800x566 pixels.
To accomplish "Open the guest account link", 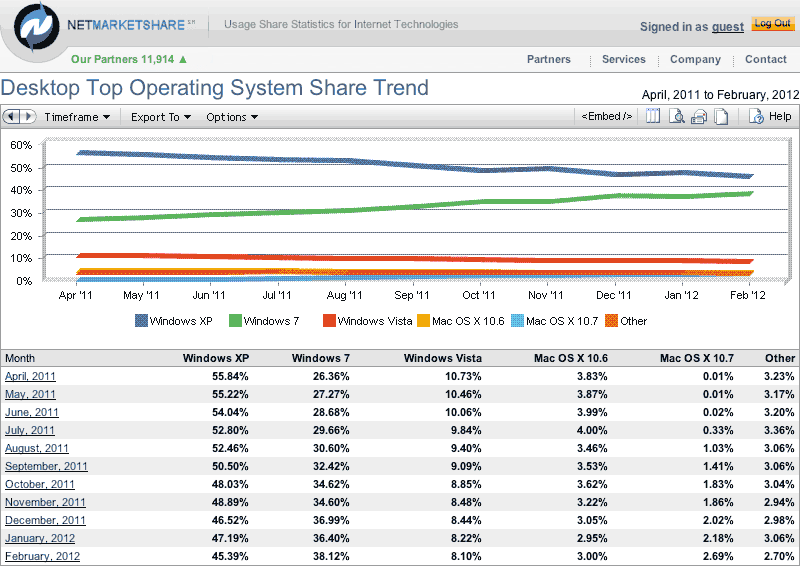I will coord(728,27).
